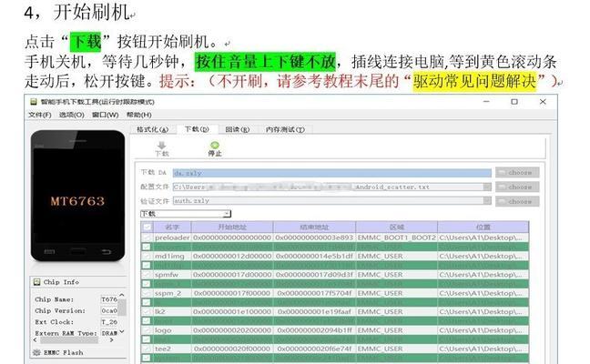Image resolution: width=590 pixels, height=364 pixels.
Task: Toggle the sspm_2 row checkbox
Action: tap(147, 293)
